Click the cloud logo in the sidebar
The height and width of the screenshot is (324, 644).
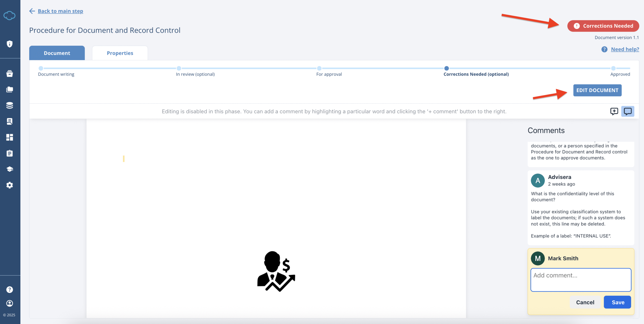[x=10, y=16]
